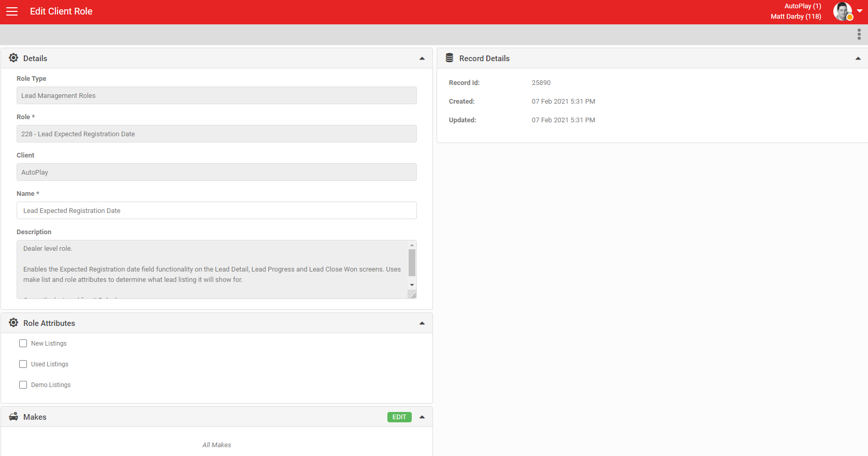Click the Role Type field
The image size is (868, 456).
[x=216, y=95]
